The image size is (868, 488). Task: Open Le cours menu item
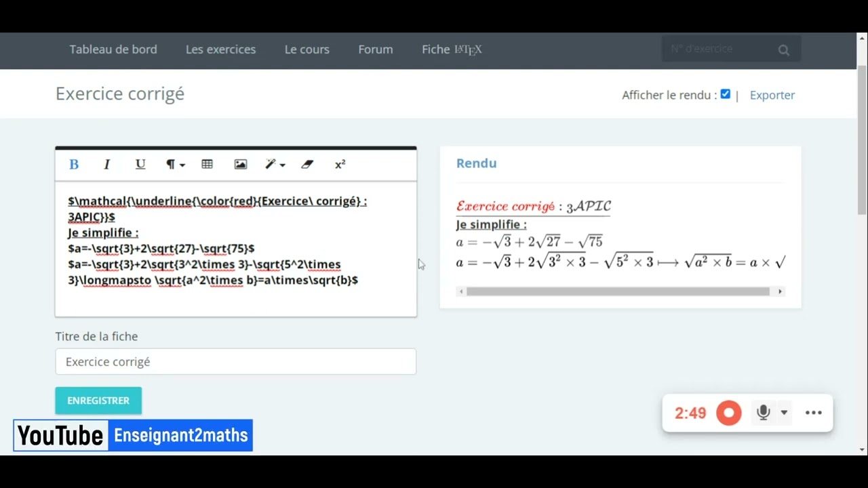[x=307, y=49]
